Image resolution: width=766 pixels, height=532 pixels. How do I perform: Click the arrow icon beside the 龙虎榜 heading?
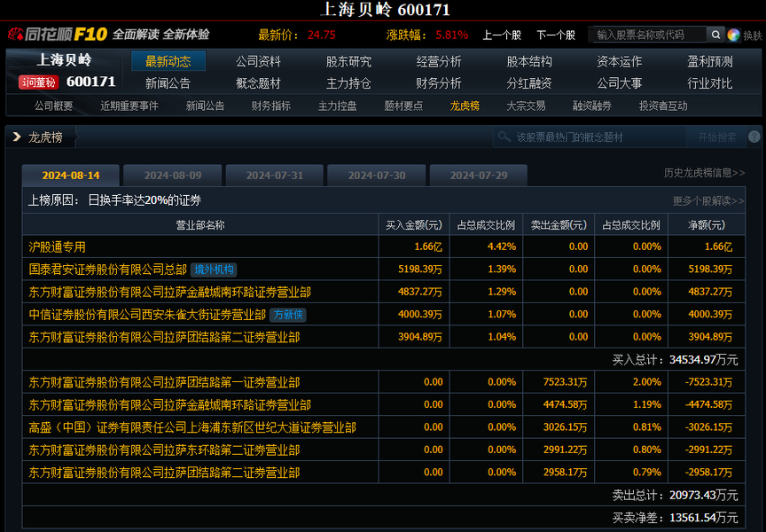pyautogui.click(x=17, y=137)
